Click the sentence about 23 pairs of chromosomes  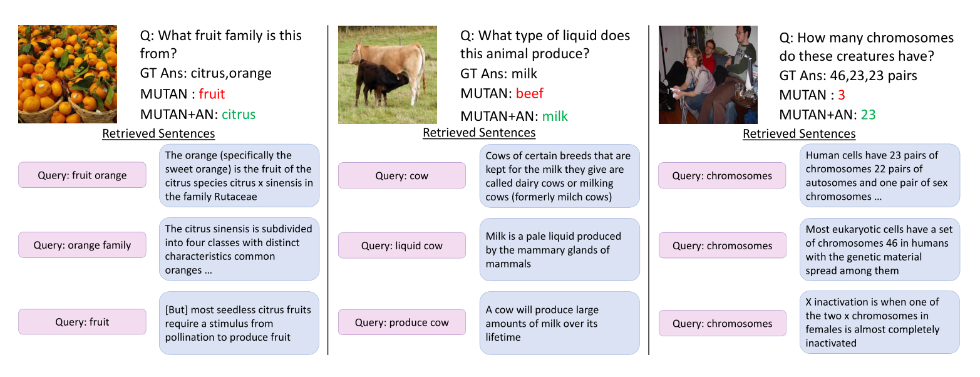pyautogui.click(x=880, y=175)
